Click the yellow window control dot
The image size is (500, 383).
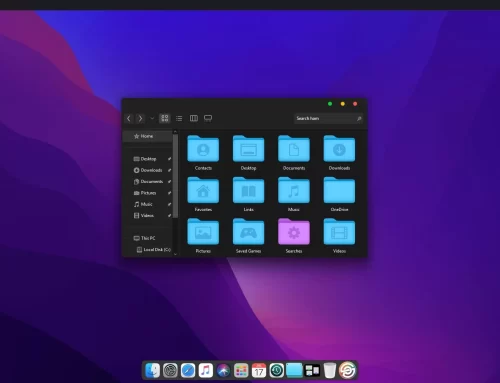click(x=343, y=104)
